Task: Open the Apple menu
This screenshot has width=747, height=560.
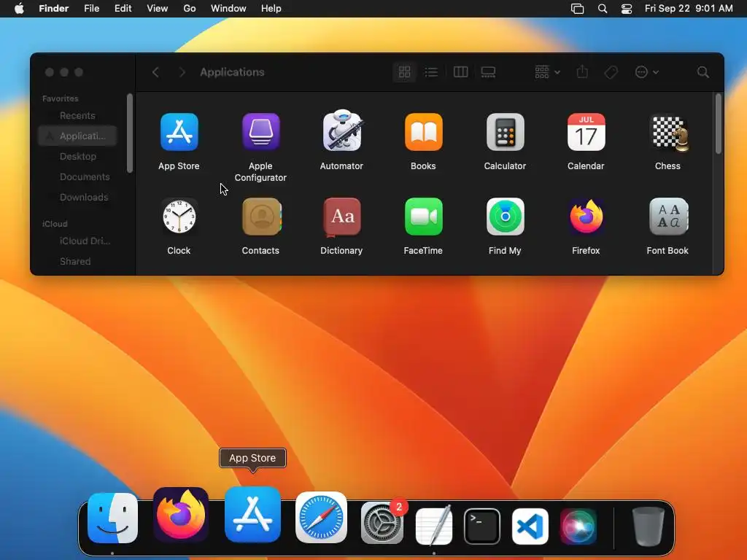Action: (x=19, y=9)
